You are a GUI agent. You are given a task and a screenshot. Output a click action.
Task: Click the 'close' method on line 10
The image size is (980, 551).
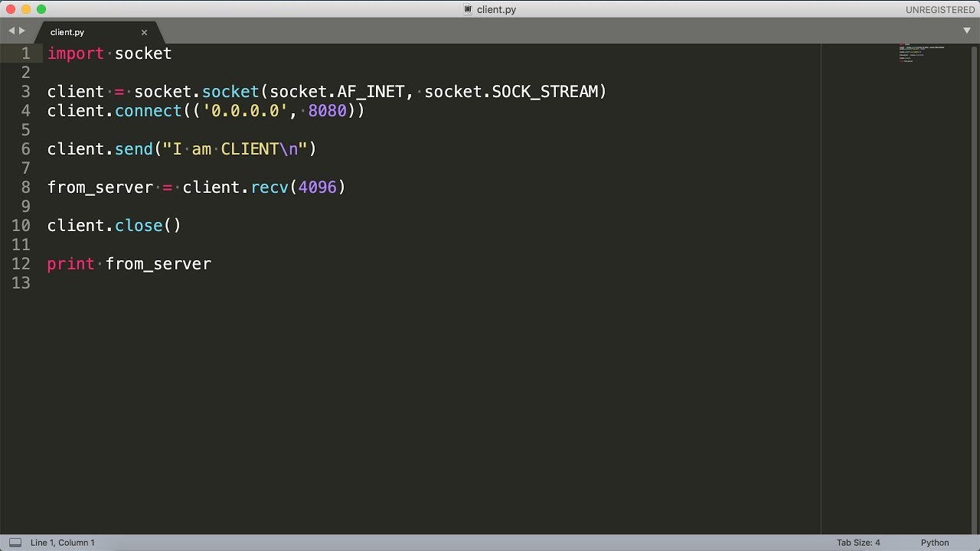tap(139, 226)
